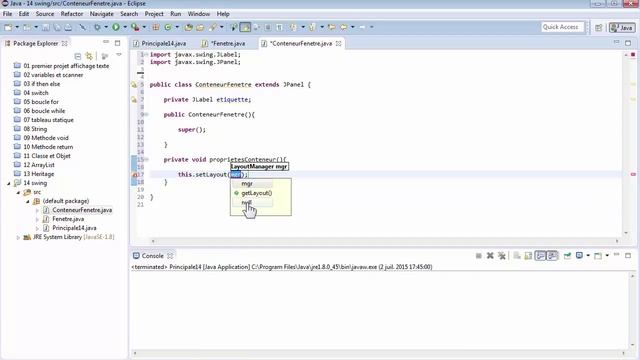Click the Back navigation arrow icon
640x360 pixels.
(344, 27)
